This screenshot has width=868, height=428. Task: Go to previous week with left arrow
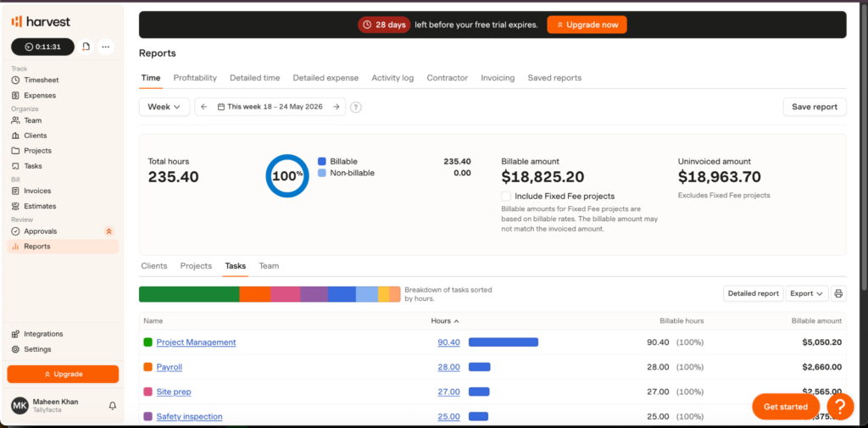(203, 107)
